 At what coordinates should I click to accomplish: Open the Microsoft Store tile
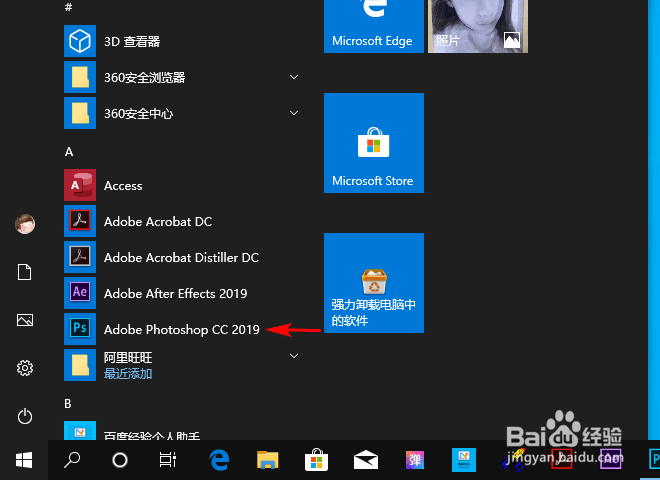point(374,143)
